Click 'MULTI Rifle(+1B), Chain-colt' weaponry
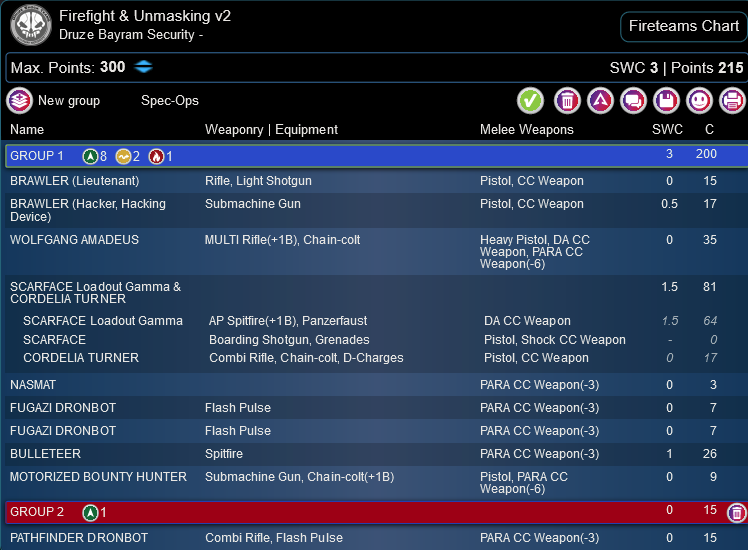Viewport: 748px width, 550px height. pyautogui.click(x=282, y=240)
